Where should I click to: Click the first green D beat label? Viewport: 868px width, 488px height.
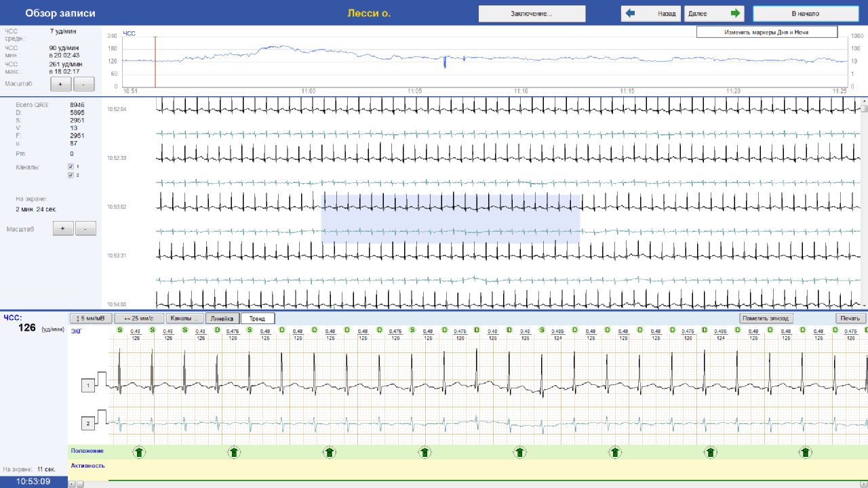click(217, 330)
